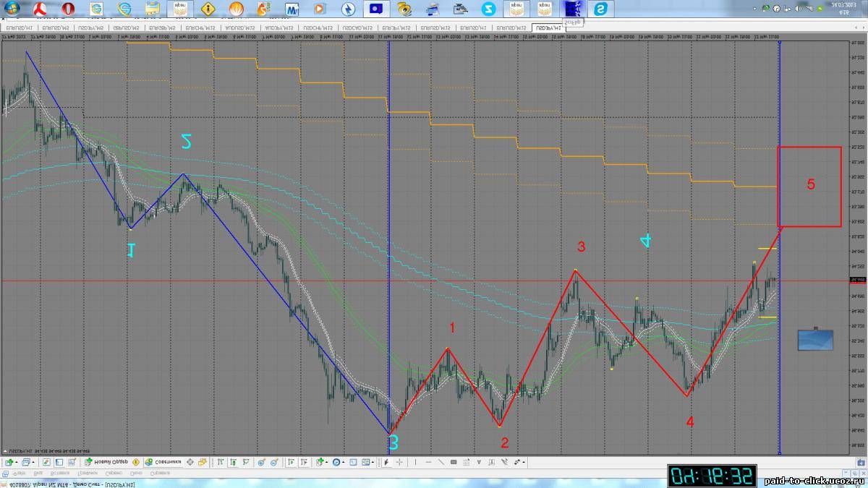Screen dimensions: 868x488
Task: Open Skype from the taskbar
Action: [x=600, y=9]
